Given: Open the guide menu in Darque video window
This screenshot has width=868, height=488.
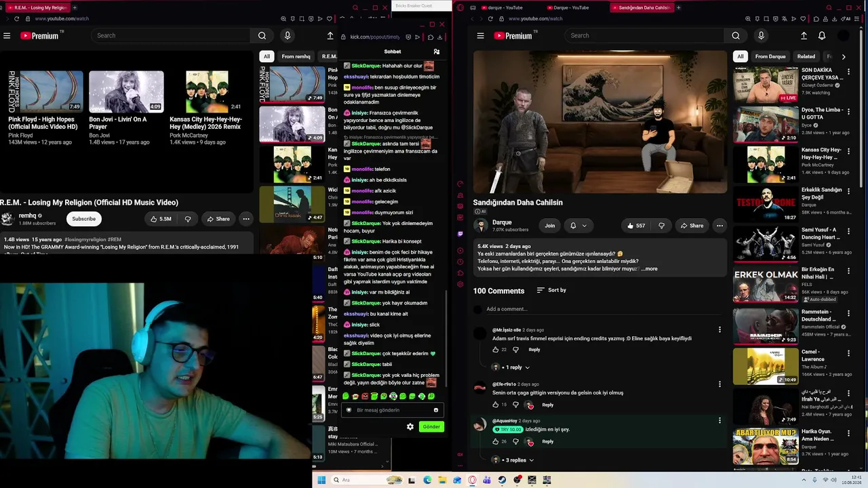Looking at the screenshot, I should 480,36.
